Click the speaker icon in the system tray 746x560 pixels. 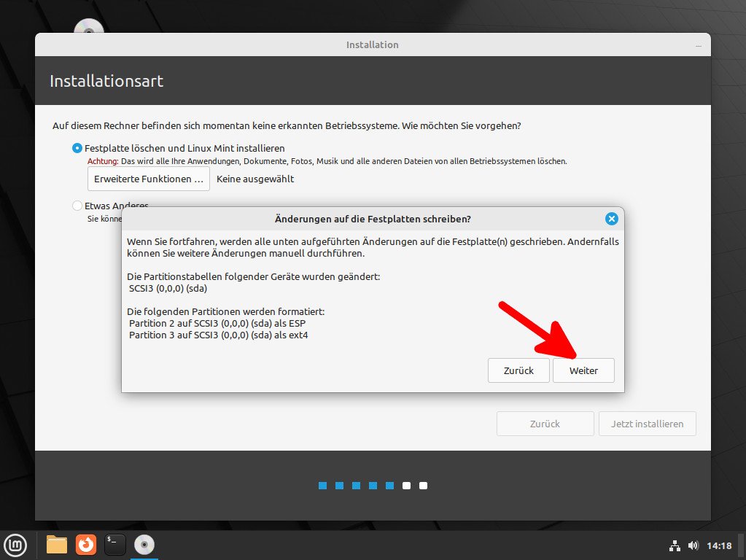point(693,545)
